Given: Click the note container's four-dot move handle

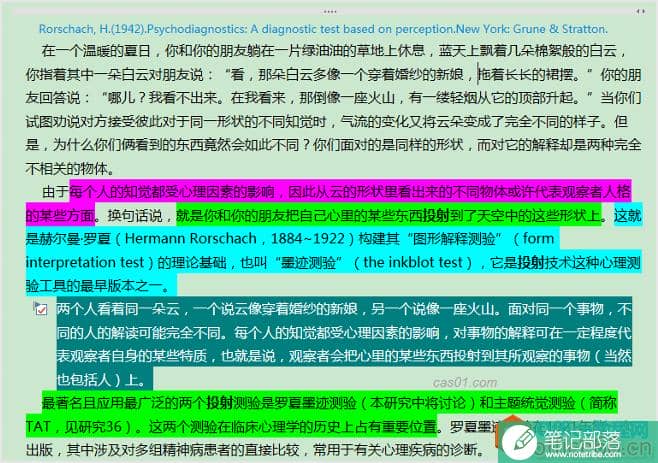Looking at the screenshot, I should [330, 12].
